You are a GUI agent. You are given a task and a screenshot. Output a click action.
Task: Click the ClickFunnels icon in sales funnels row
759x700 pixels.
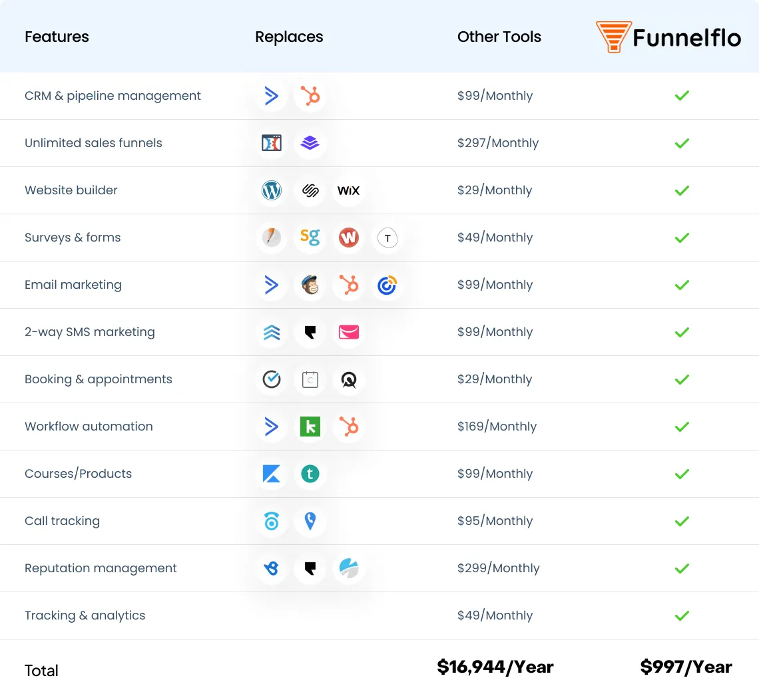click(272, 143)
